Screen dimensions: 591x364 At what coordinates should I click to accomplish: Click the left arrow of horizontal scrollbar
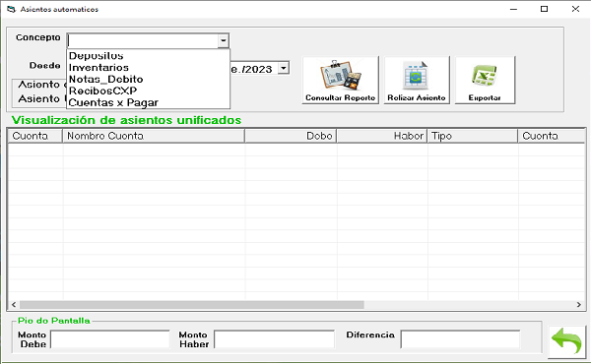click(14, 305)
